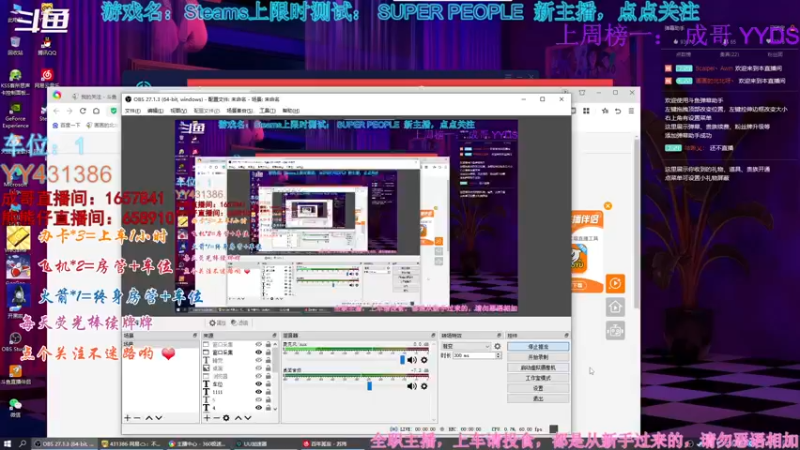Open 工具 menu in OBS
Screen dimensions: 800x450
tap(267, 111)
